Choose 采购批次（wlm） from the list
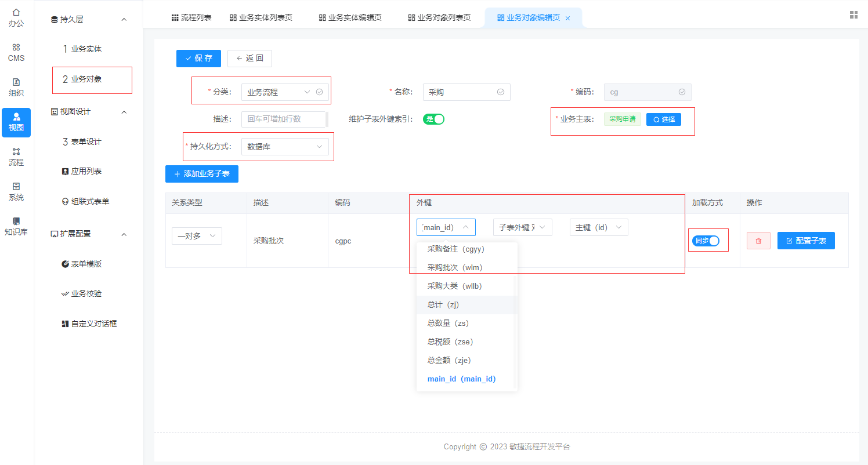 pyautogui.click(x=466, y=267)
